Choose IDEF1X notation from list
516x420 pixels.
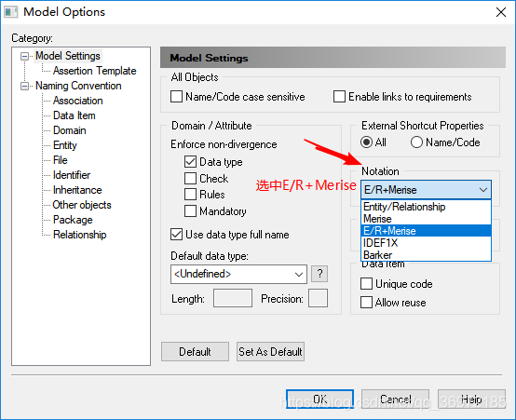427,243
